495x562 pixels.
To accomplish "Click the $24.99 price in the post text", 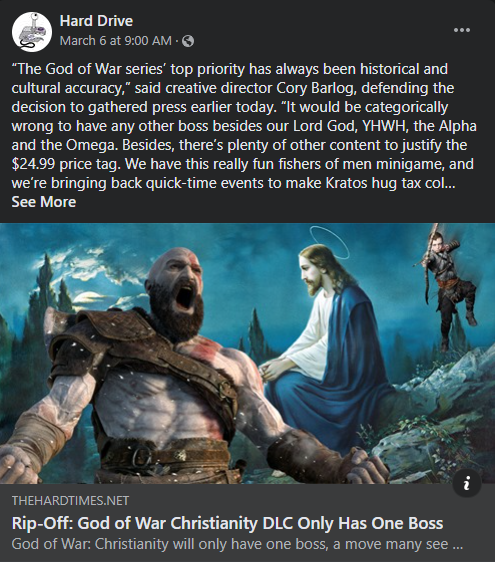I will pos(33,164).
